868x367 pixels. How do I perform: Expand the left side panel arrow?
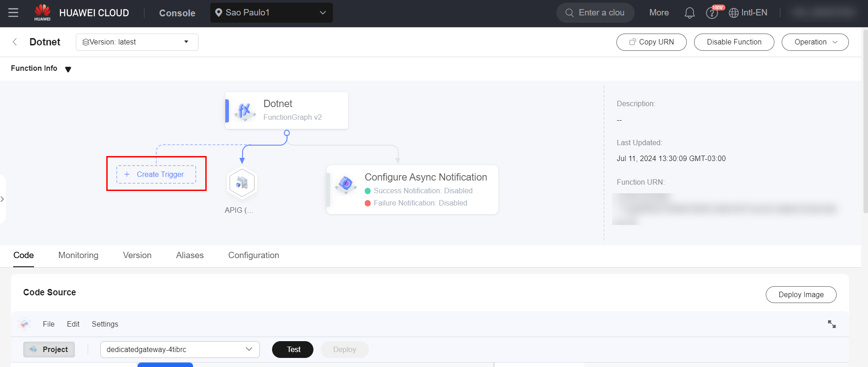click(3, 199)
